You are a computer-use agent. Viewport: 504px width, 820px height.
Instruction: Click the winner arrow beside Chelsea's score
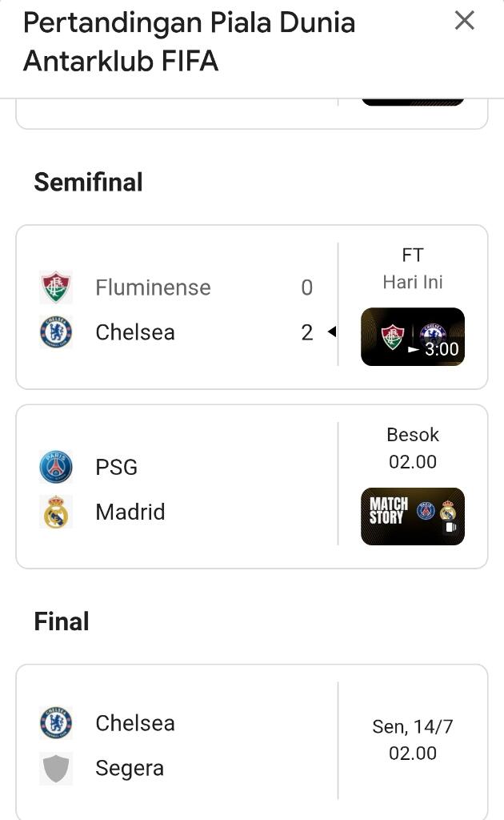tap(331, 332)
